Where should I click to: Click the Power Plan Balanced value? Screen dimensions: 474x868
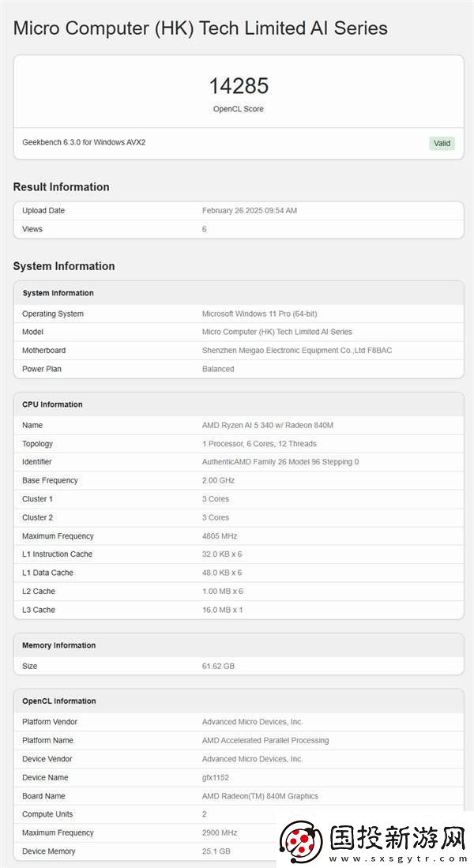(218, 369)
